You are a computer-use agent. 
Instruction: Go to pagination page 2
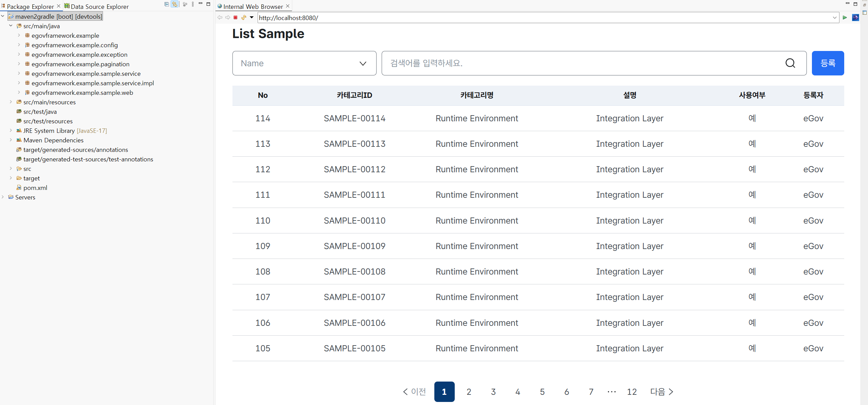[469, 392]
